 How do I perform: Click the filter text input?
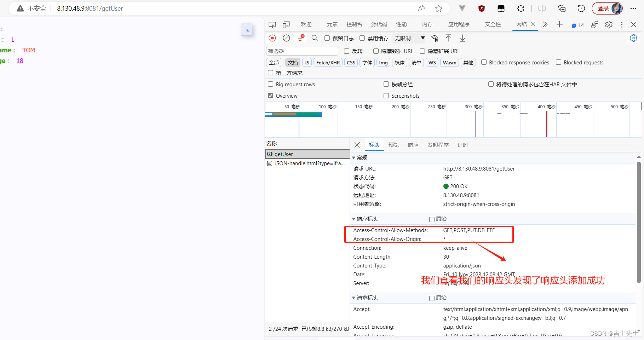302,51
